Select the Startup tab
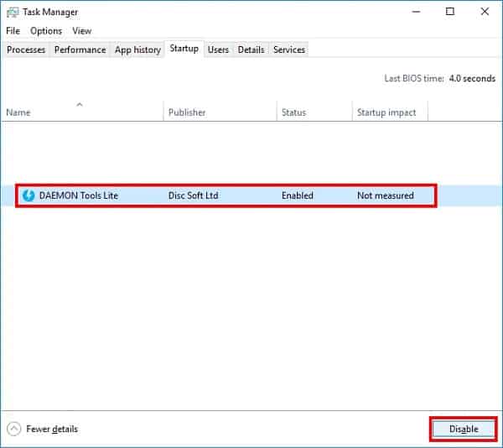 click(184, 49)
